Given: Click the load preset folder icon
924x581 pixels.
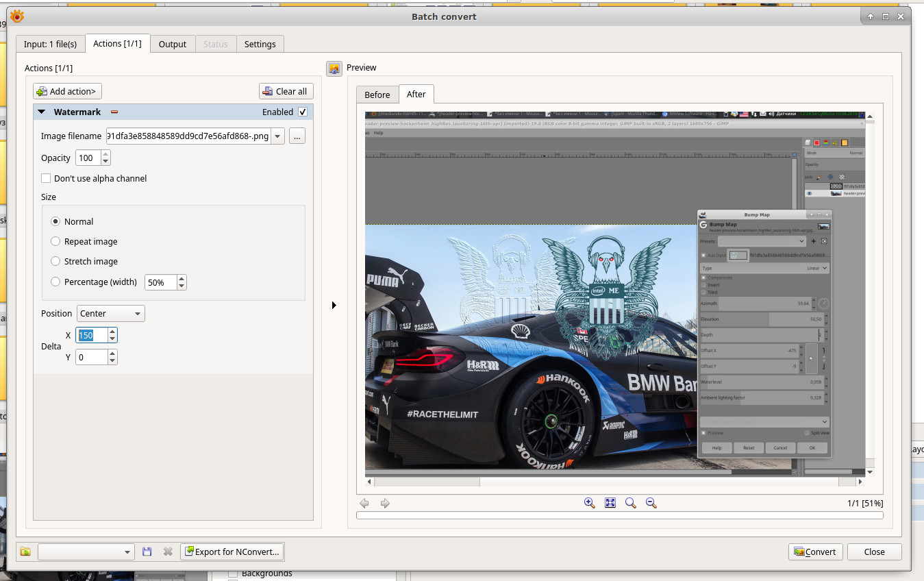Looking at the screenshot, I should click(25, 552).
